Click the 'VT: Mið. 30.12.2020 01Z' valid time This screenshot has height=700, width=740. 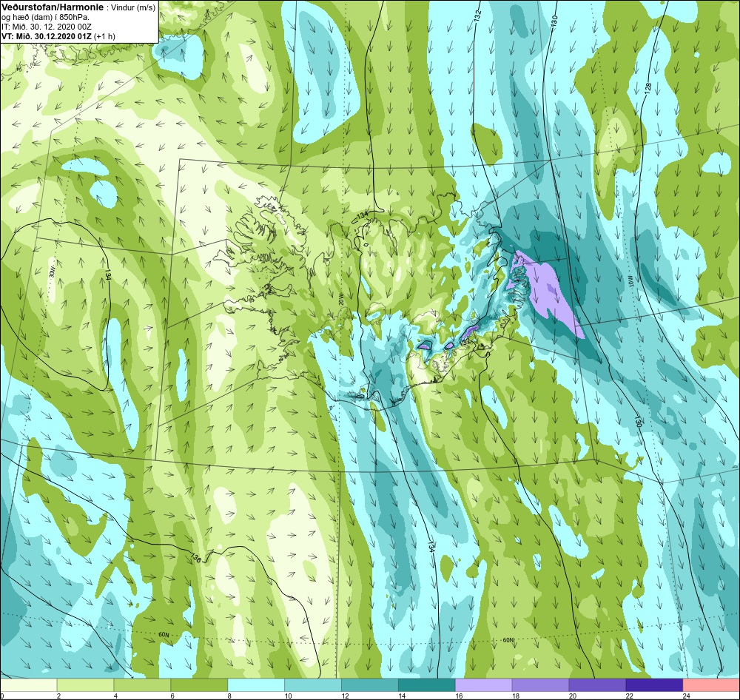click(47, 36)
